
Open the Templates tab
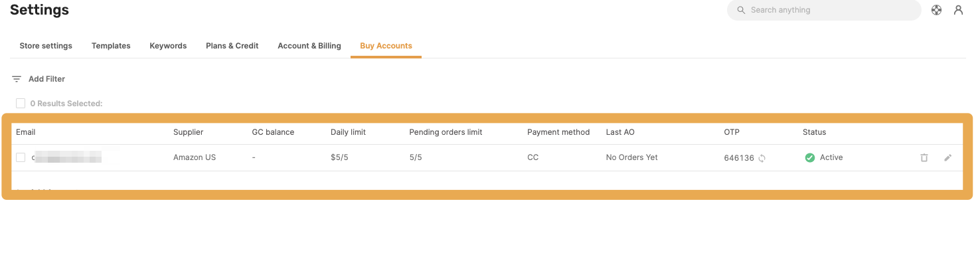111,46
